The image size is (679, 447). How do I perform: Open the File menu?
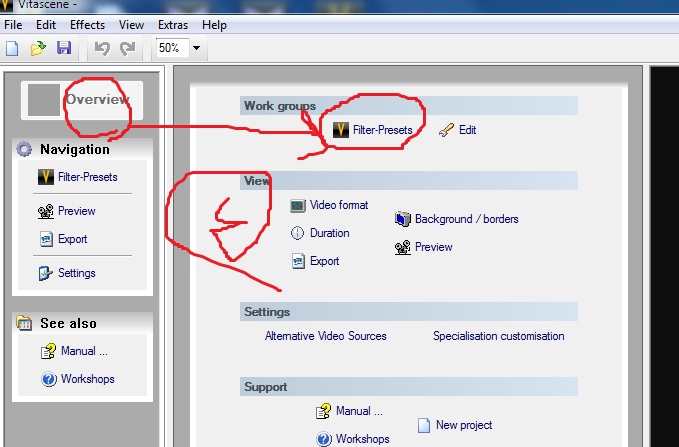[x=13, y=25]
